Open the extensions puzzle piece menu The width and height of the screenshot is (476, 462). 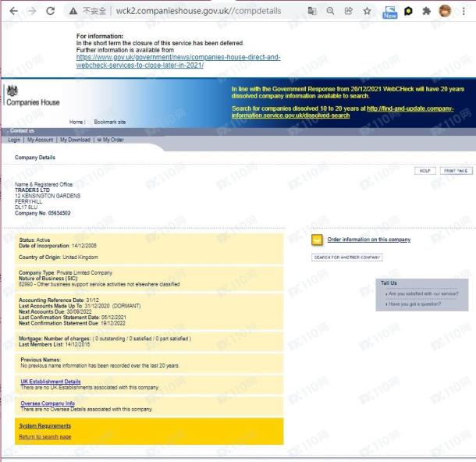427,11
